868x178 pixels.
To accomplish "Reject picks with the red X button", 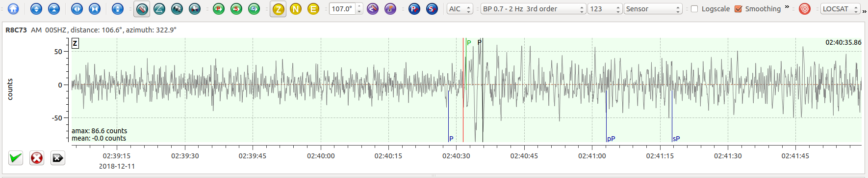I will pyautogui.click(x=37, y=158).
